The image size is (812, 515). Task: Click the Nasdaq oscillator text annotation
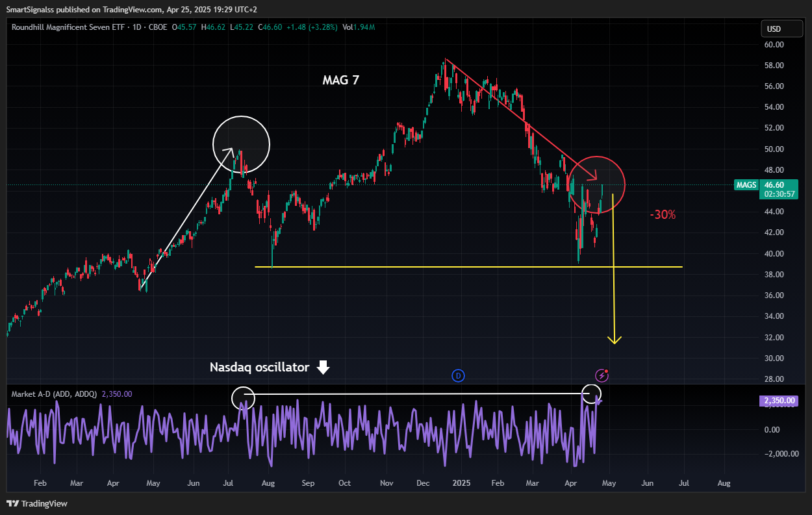259,367
